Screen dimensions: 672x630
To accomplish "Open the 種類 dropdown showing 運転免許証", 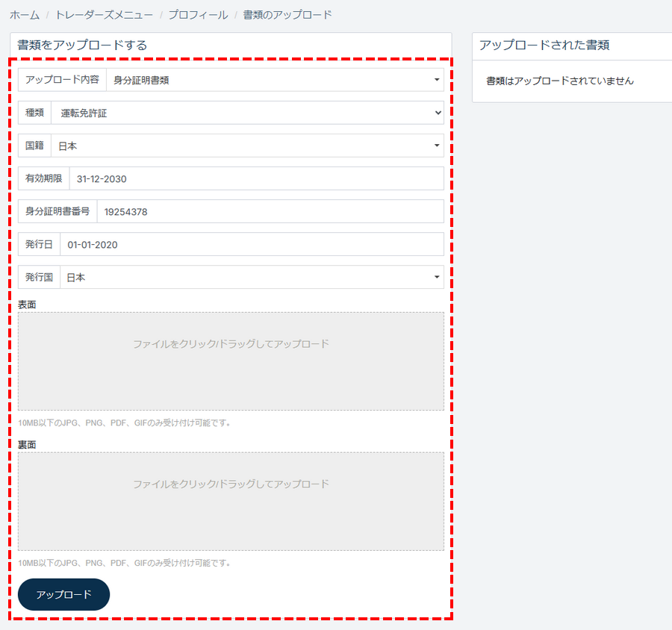I will coord(247,113).
